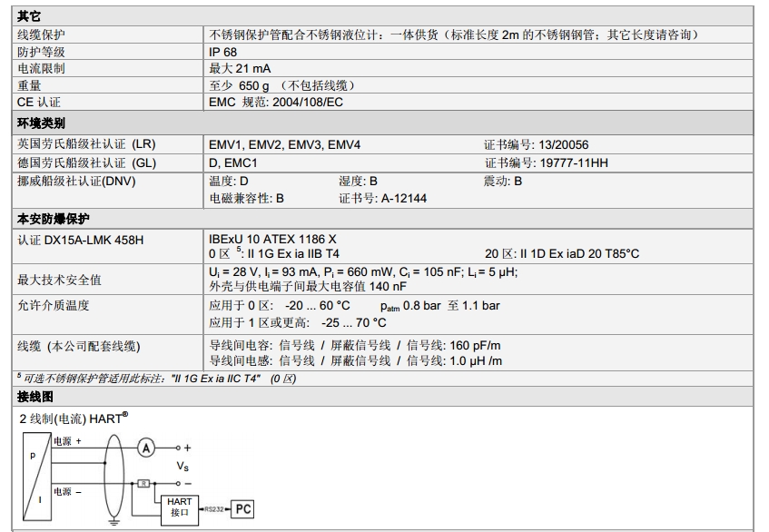Select 证书编号: 13/20056 text
The image size is (769, 532).
[536, 144]
